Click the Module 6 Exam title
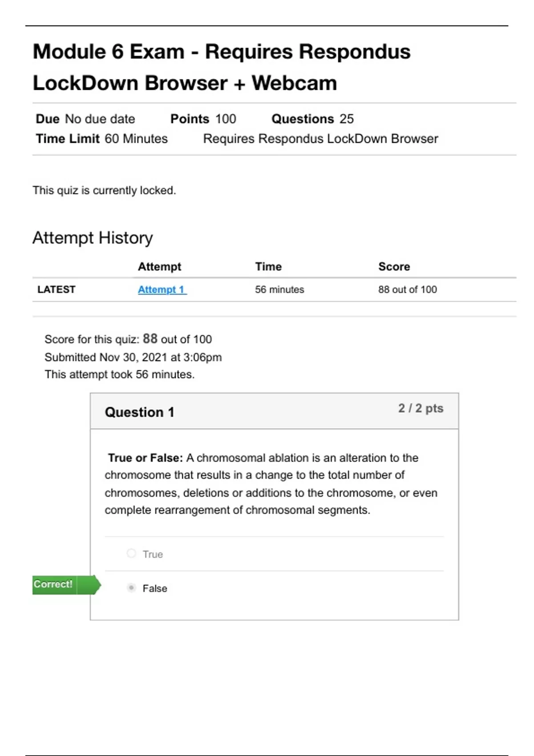This screenshot has height=756, width=534. click(x=221, y=67)
